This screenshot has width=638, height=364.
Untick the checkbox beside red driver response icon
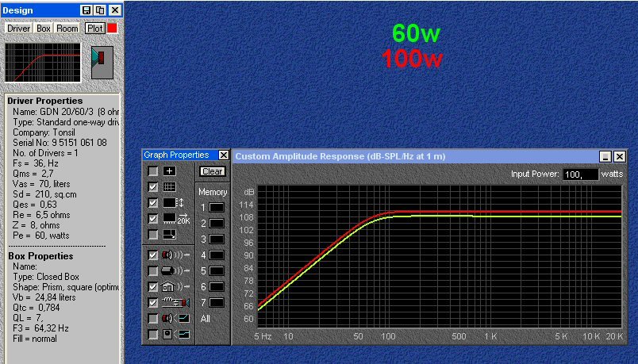(153, 255)
